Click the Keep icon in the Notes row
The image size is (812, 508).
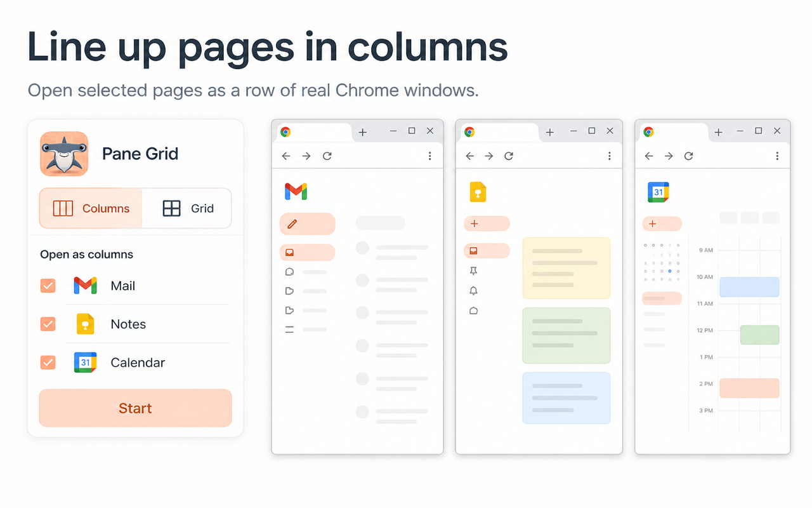point(85,324)
